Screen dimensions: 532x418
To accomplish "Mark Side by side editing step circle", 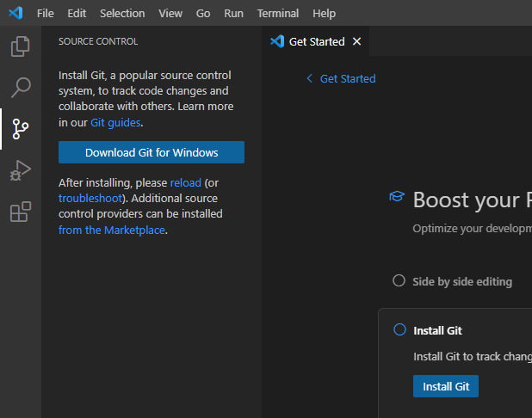I will pos(399,280).
